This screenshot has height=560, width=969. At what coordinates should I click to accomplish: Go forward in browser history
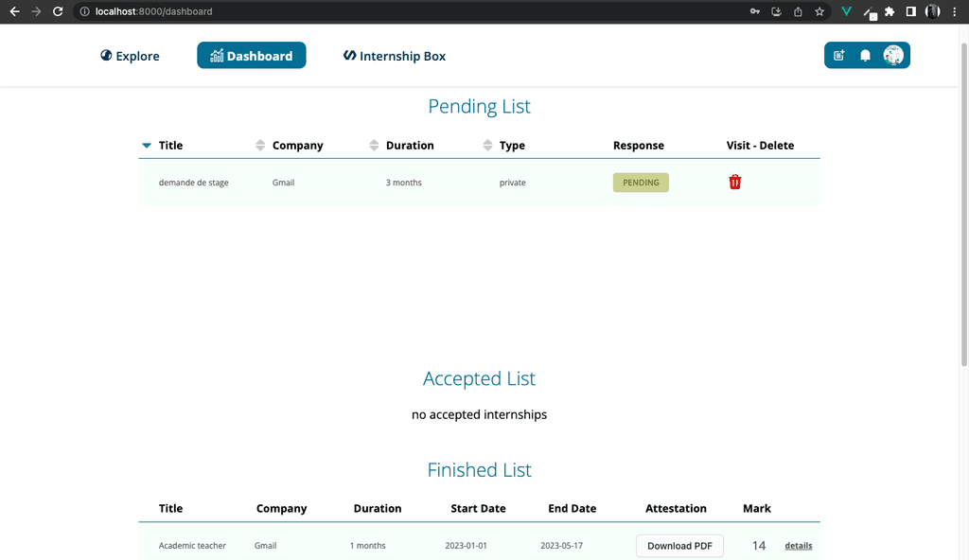[37, 11]
